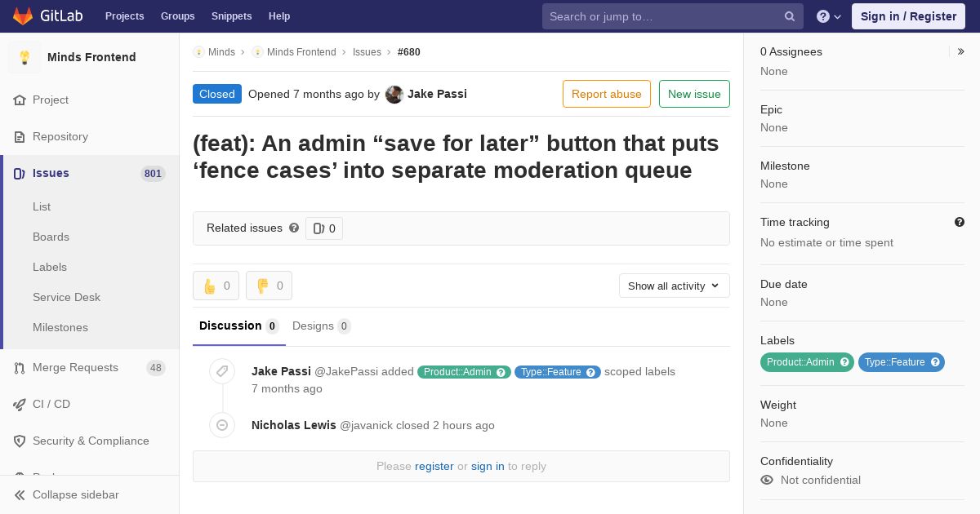Image resolution: width=980 pixels, height=514 pixels.
Task: Click the @JakePassi username in activity
Action: (x=346, y=371)
